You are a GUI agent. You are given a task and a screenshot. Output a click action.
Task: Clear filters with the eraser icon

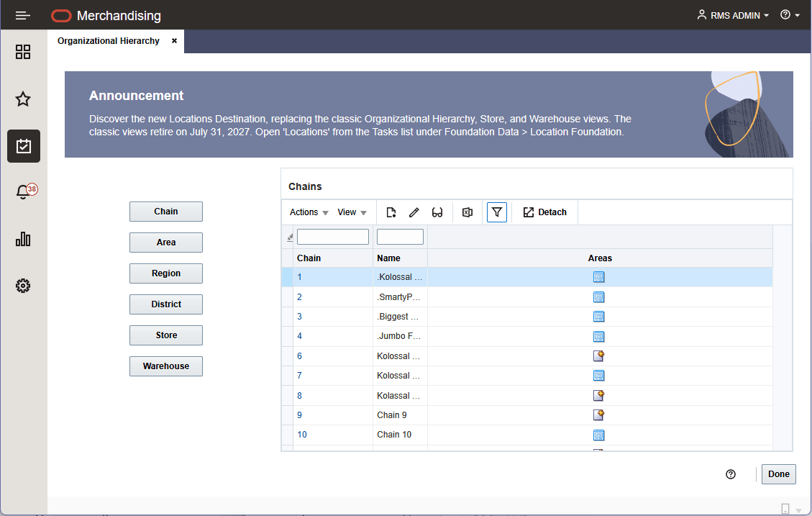coord(289,237)
